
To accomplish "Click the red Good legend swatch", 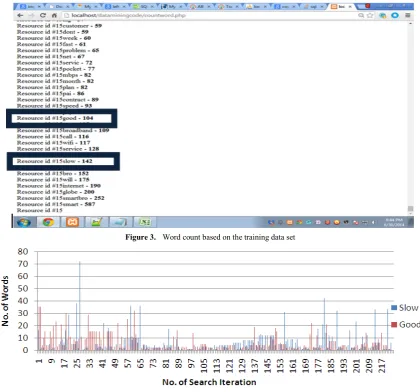I will pyautogui.click(x=394, y=324).
